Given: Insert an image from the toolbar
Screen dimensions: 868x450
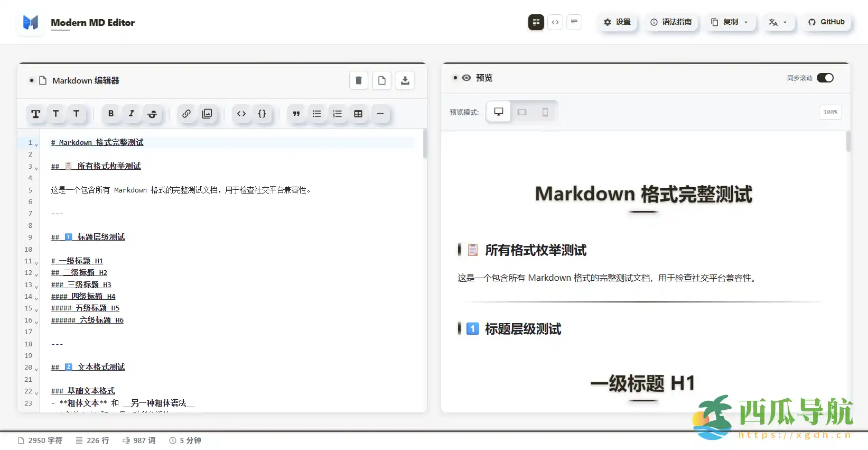Looking at the screenshot, I should [207, 114].
